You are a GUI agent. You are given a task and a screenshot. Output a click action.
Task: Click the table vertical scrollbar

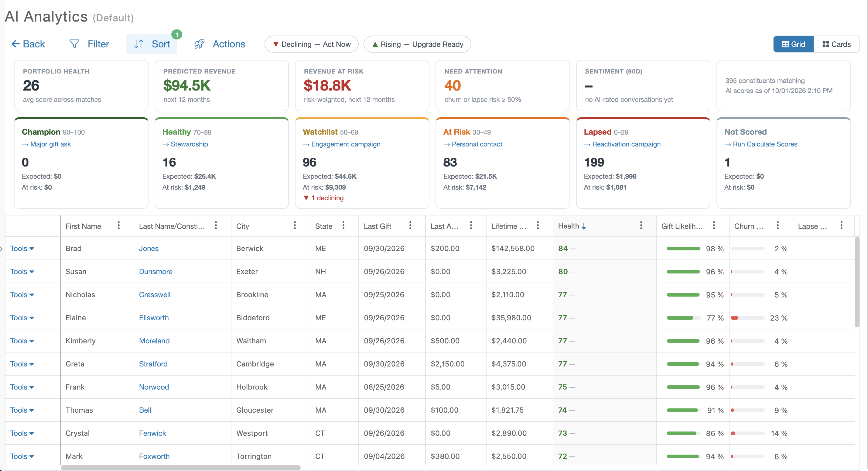857,282
